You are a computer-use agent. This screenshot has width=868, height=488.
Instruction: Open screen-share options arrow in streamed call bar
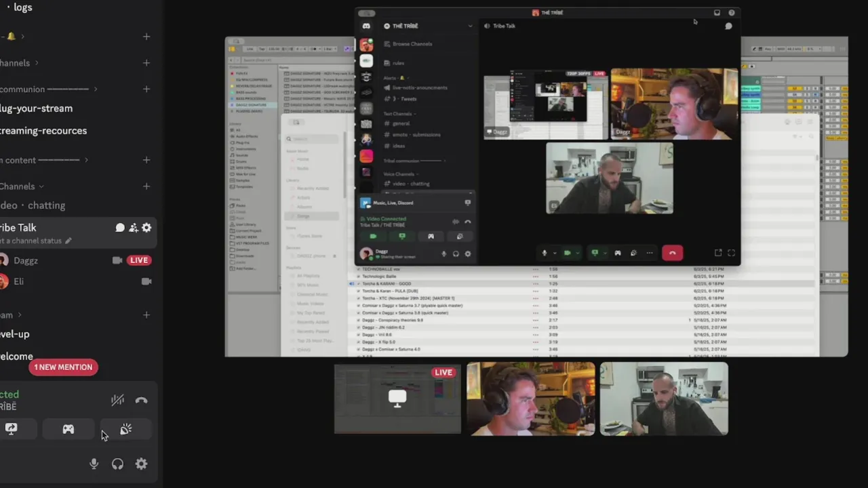606,253
